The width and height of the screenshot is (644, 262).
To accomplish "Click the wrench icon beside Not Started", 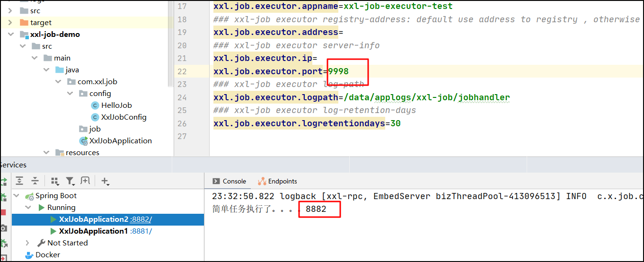I will [x=41, y=243].
